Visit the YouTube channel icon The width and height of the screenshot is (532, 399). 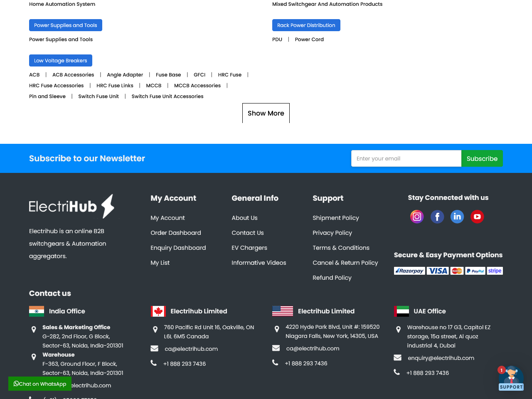click(477, 217)
